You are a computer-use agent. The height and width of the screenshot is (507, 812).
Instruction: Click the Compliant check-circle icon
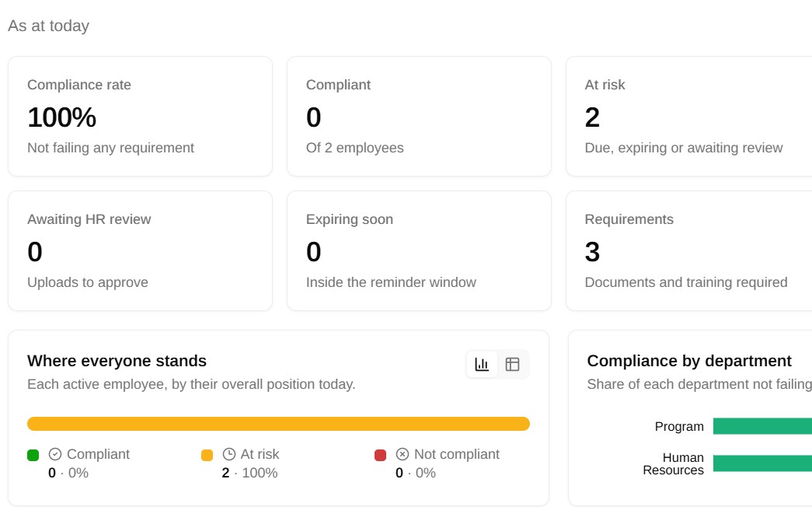55,454
